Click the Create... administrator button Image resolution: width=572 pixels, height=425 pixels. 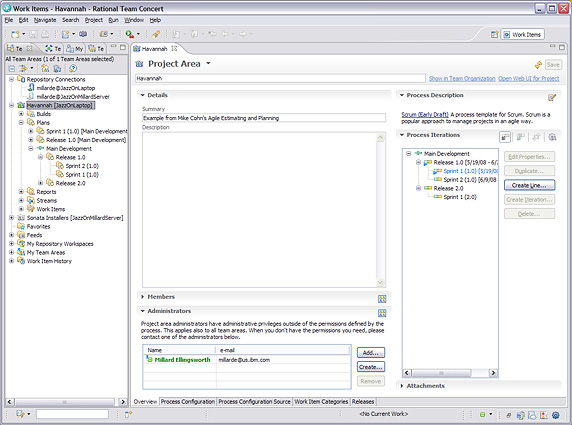tap(371, 367)
